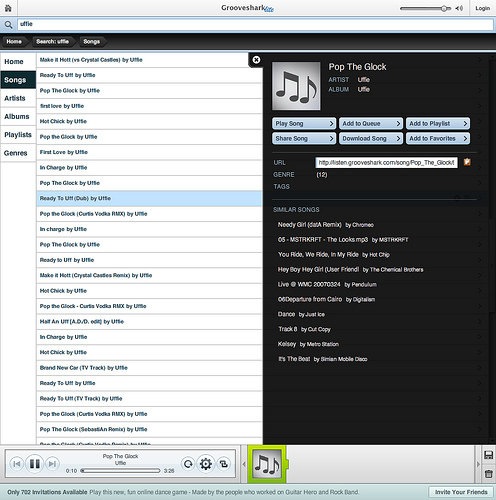
Task: Open similar song MSTRKRFT - The Looks
Action: (x=343, y=240)
